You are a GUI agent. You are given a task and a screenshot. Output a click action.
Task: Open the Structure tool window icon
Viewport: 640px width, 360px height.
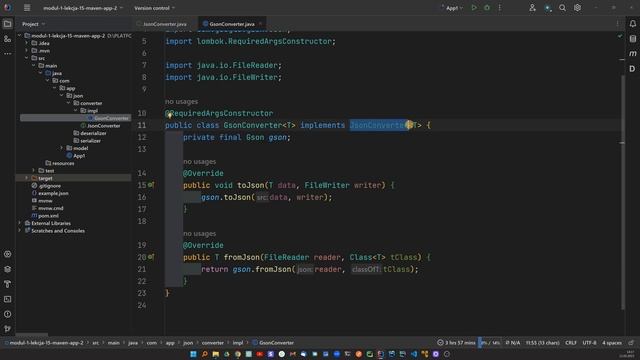(7, 39)
